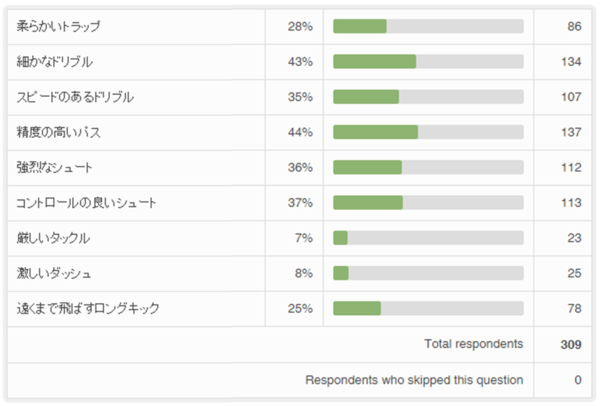Click Respondents who skipped this question text

(x=414, y=379)
